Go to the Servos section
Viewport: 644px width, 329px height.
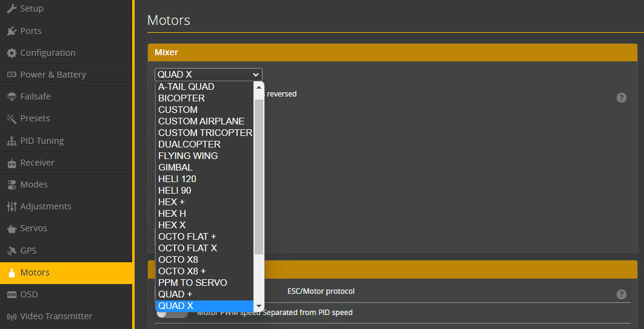[x=33, y=228]
